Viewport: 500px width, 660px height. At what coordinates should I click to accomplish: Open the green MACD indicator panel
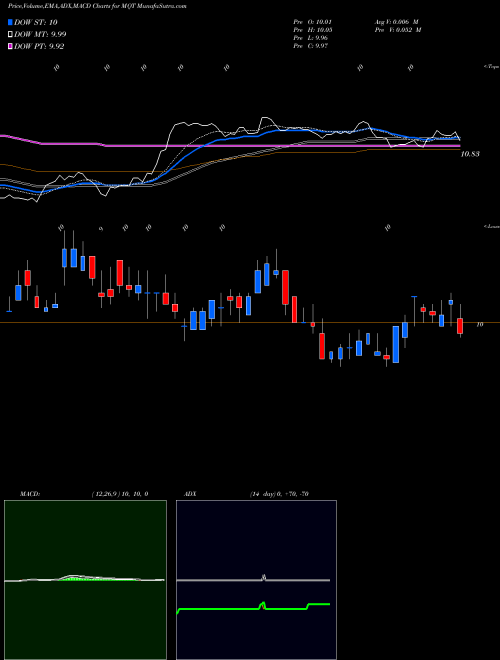[85, 580]
